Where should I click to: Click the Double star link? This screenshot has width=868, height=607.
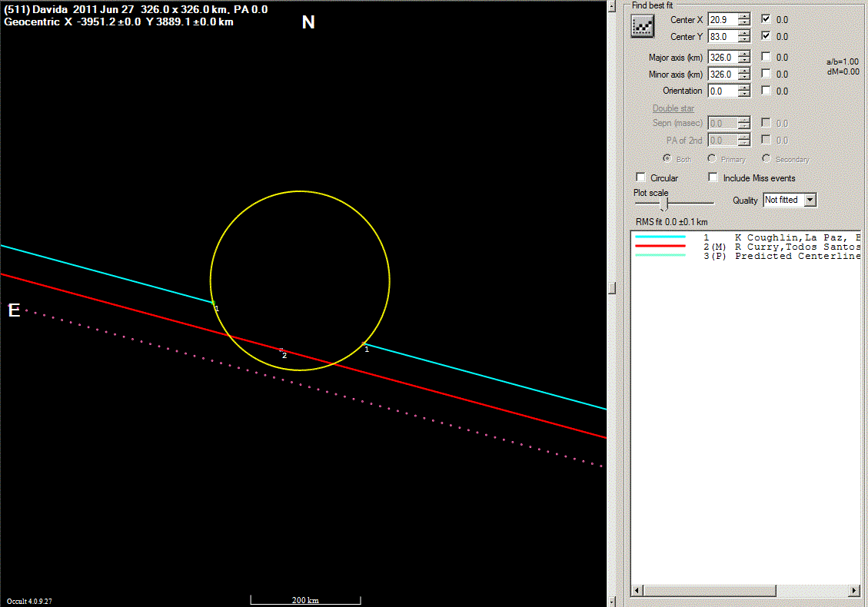click(x=673, y=108)
